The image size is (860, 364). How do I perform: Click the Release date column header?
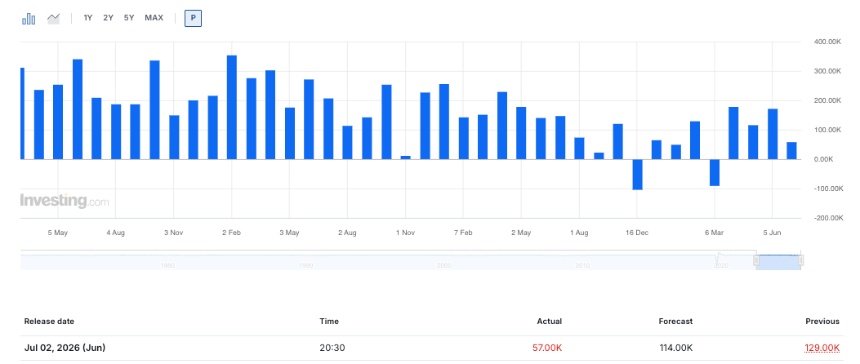(49, 321)
